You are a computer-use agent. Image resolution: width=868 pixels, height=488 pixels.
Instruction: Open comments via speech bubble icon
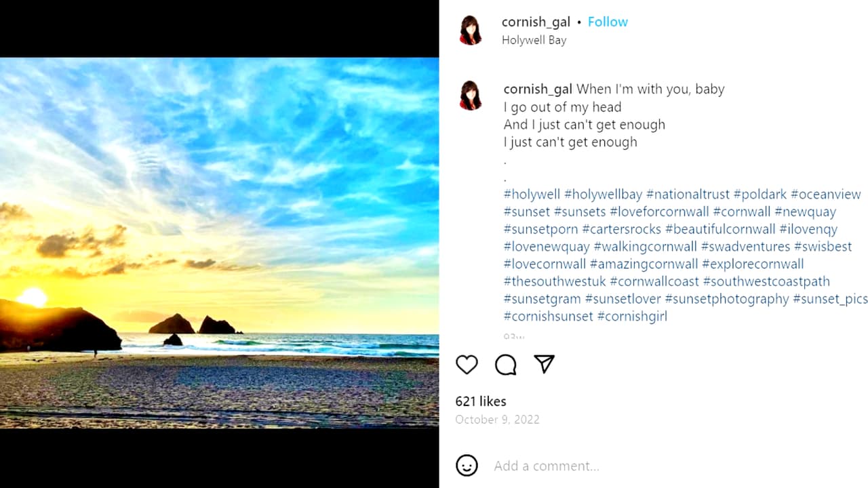coord(506,365)
